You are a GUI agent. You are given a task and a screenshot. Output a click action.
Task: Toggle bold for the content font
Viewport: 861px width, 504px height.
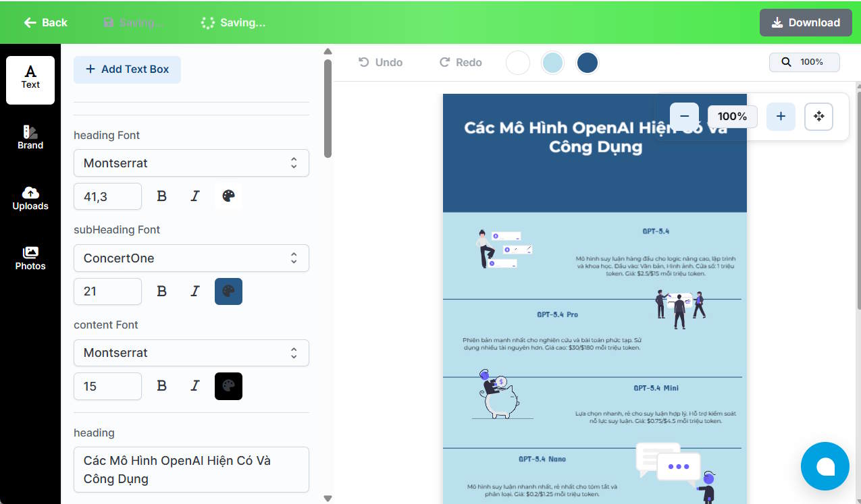(161, 386)
